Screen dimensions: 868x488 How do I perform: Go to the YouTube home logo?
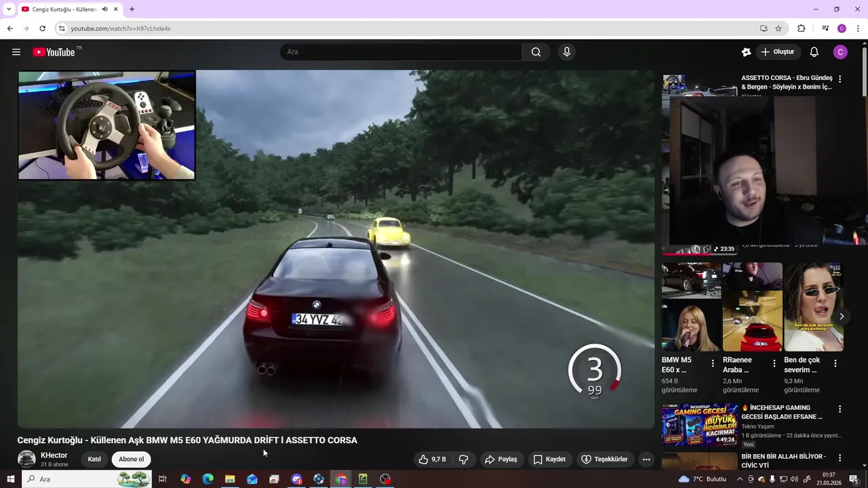click(54, 52)
